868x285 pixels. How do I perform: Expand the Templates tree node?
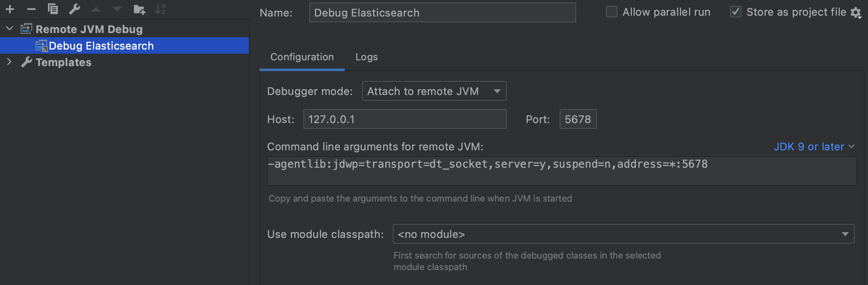pyautogui.click(x=10, y=62)
